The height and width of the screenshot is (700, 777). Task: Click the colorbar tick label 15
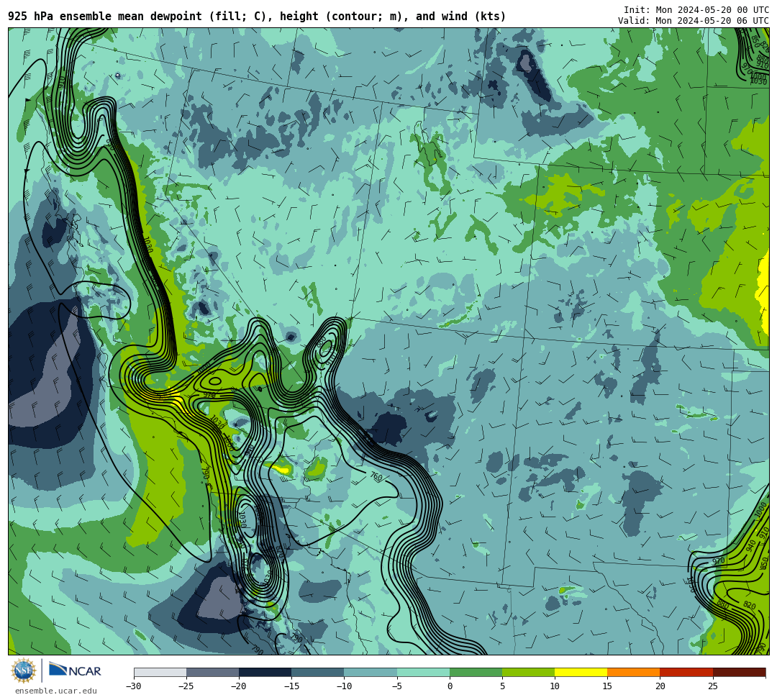coord(607,686)
